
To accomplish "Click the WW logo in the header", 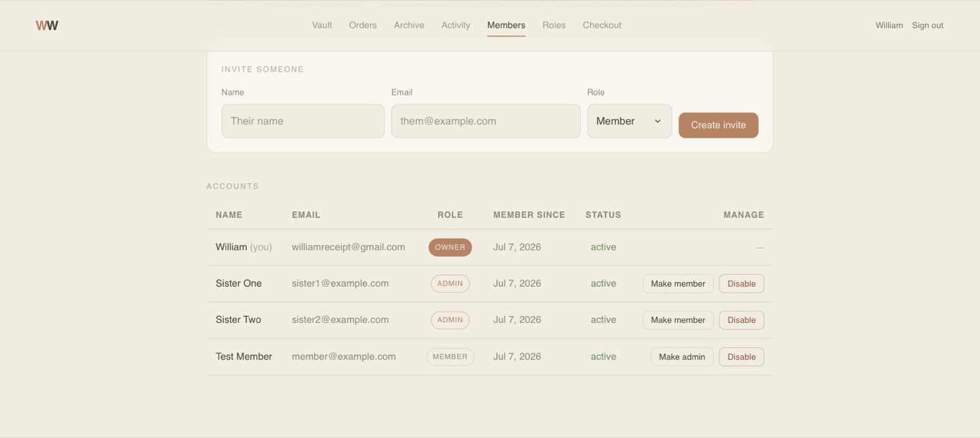I will tap(47, 25).
